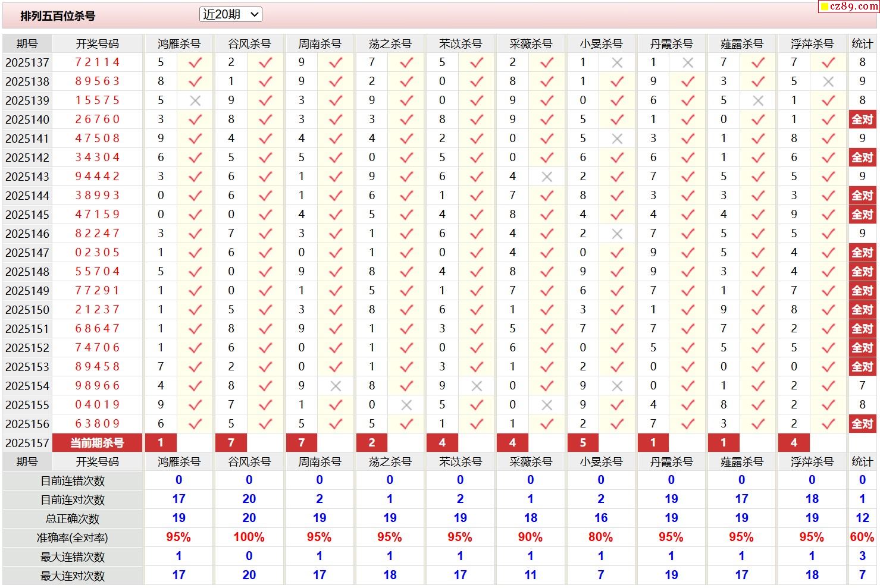Click the 最大连对次数 value 11 under 采薇杀号
Screen dimensions: 880x588
coord(530,576)
